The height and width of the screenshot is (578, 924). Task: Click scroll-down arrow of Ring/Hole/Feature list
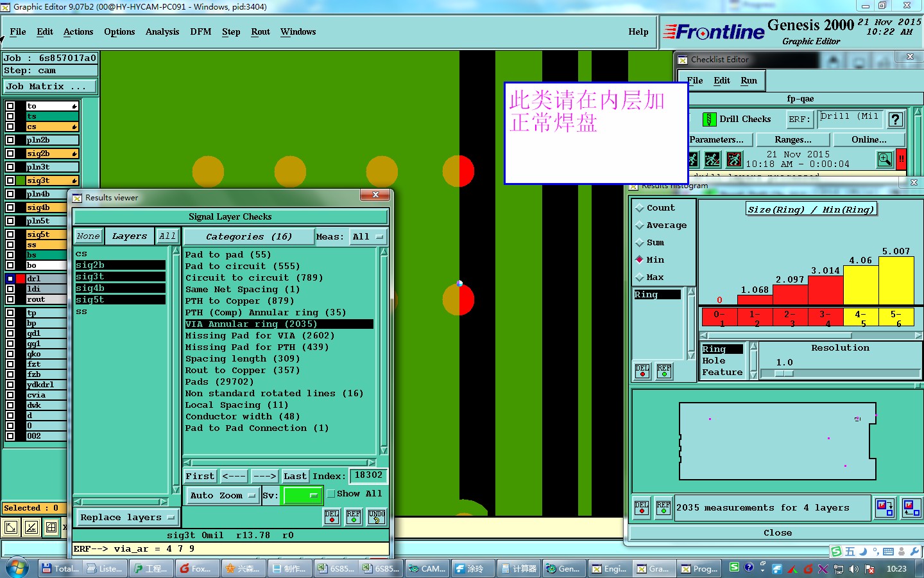754,376
